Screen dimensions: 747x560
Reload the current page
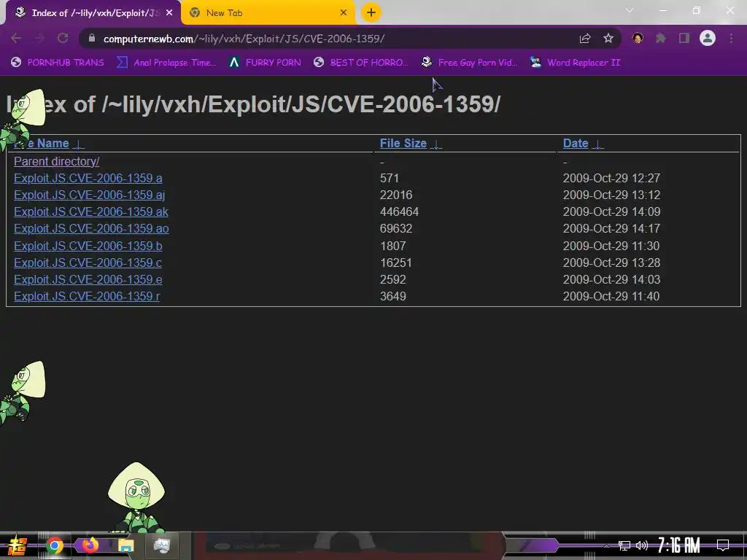[x=63, y=39]
